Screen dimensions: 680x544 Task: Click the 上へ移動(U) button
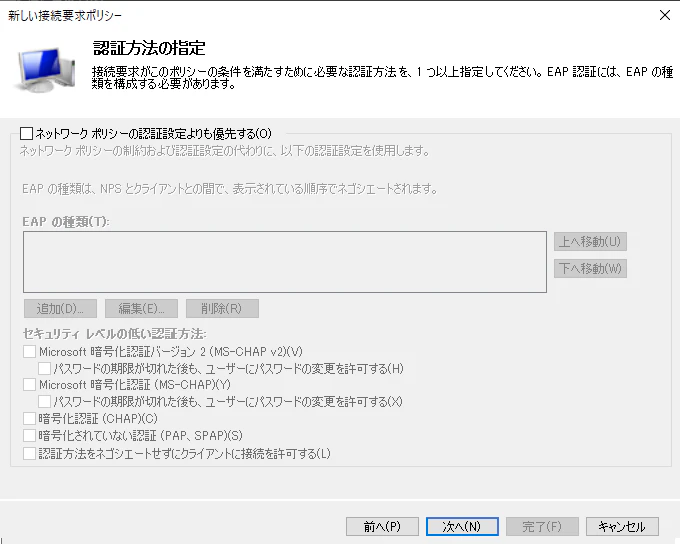590,242
